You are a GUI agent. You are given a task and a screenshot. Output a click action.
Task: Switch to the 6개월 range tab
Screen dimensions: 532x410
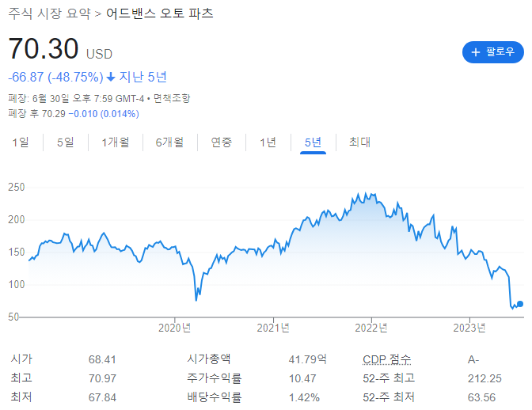[x=169, y=142]
